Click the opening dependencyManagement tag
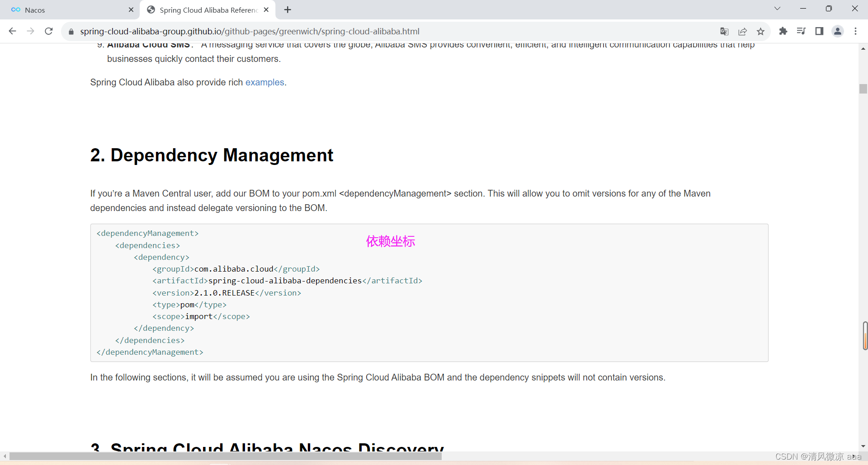This screenshot has width=868, height=465. click(147, 233)
